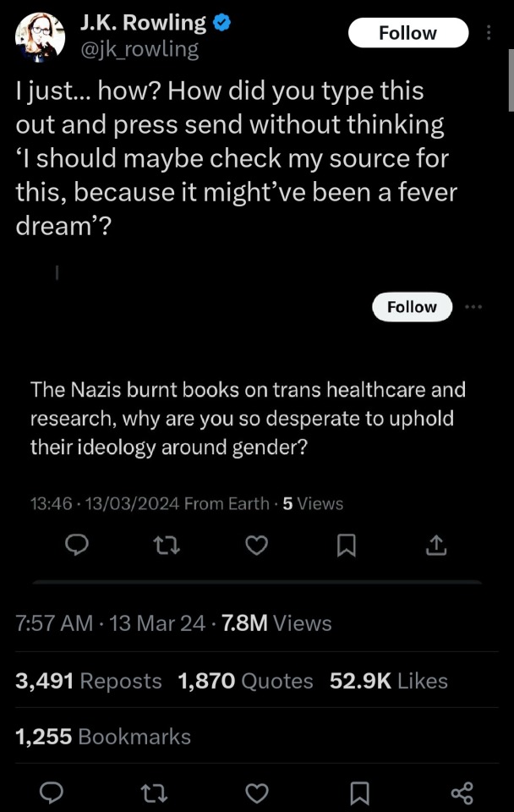Bookmark the main post
Viewport: 514px width, 812px height.
pyautogui.click(x=359, y=793)
